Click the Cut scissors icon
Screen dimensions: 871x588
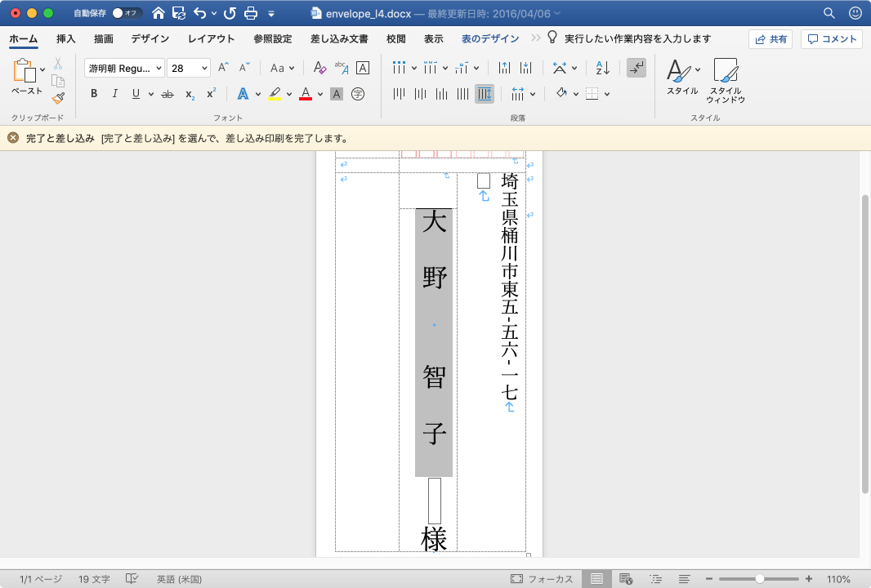(58, 64)
